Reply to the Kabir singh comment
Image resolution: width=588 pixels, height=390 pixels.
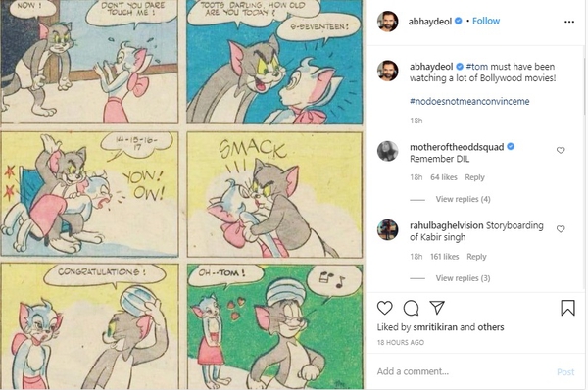click(476, 257)
